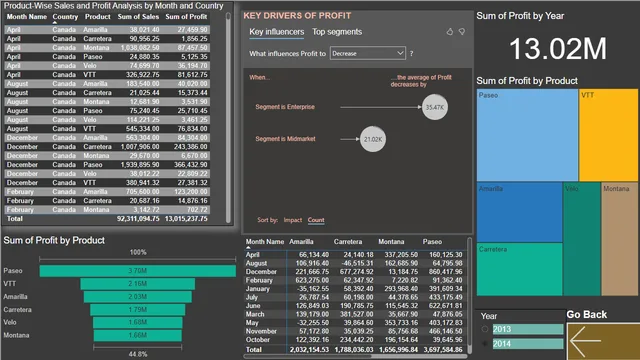Open the Decrease dropdown for profit influence
The image size is (640, 360).
tap(368, 53)
